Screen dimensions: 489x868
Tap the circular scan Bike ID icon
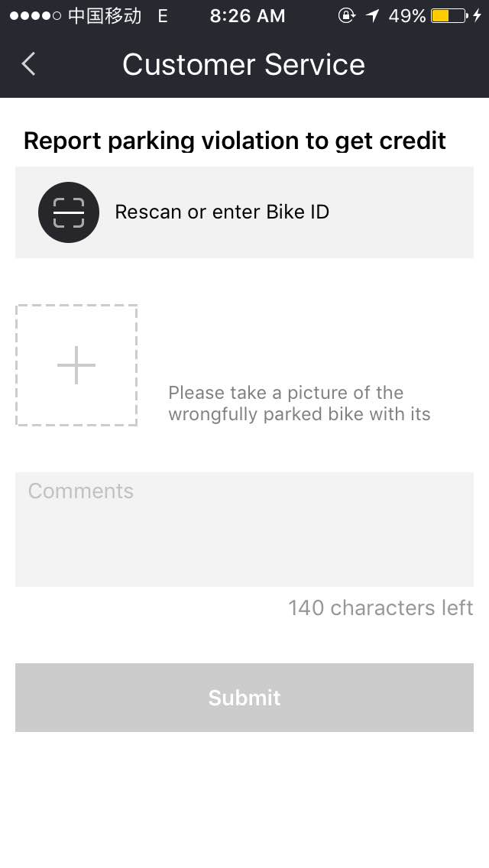(x=69, y=212)
